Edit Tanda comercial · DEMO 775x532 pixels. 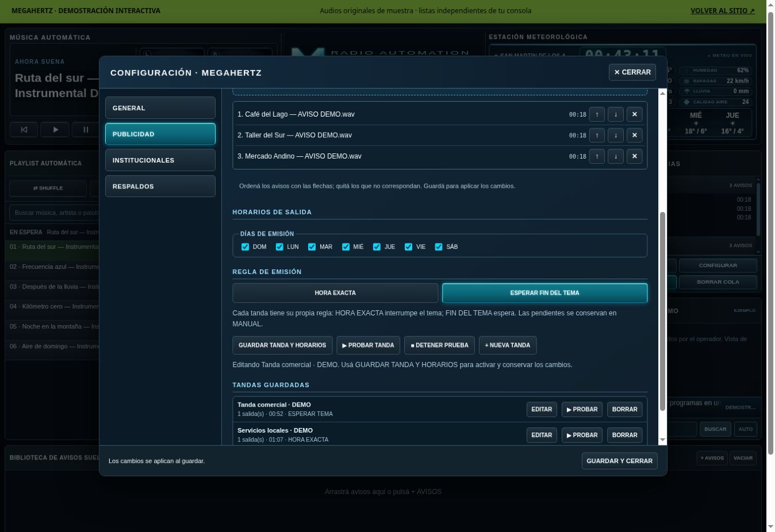[x=542, y=410]
